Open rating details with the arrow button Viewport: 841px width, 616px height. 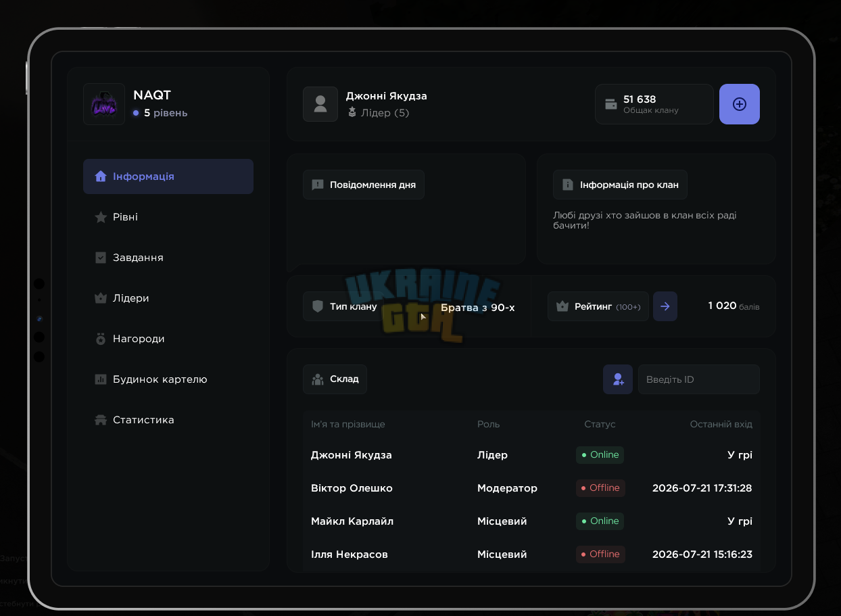[x=665, y=306]
